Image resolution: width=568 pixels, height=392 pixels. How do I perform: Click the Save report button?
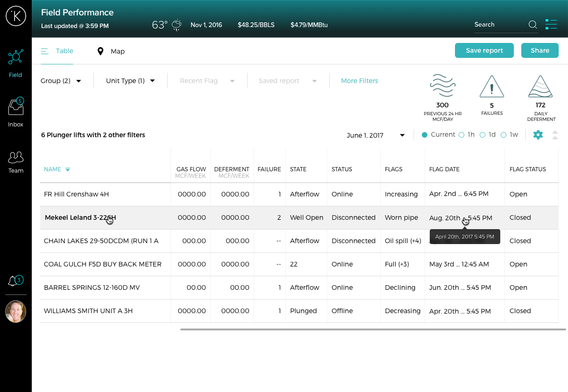[x=484, y=50]
